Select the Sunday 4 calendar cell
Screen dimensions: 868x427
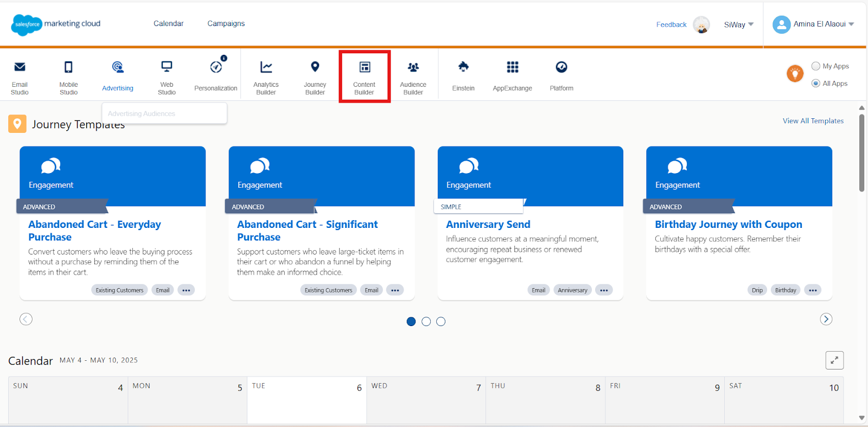[68, 400]
